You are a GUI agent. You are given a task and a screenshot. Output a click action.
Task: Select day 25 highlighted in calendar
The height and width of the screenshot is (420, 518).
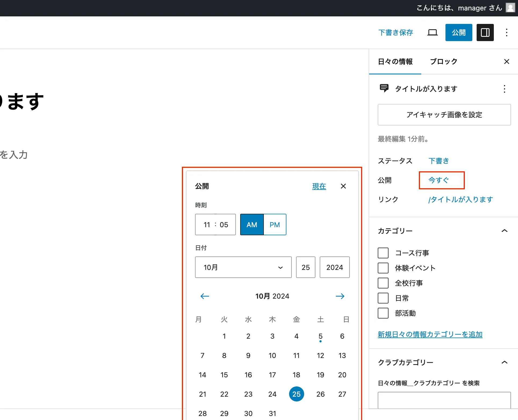[296, 394]
